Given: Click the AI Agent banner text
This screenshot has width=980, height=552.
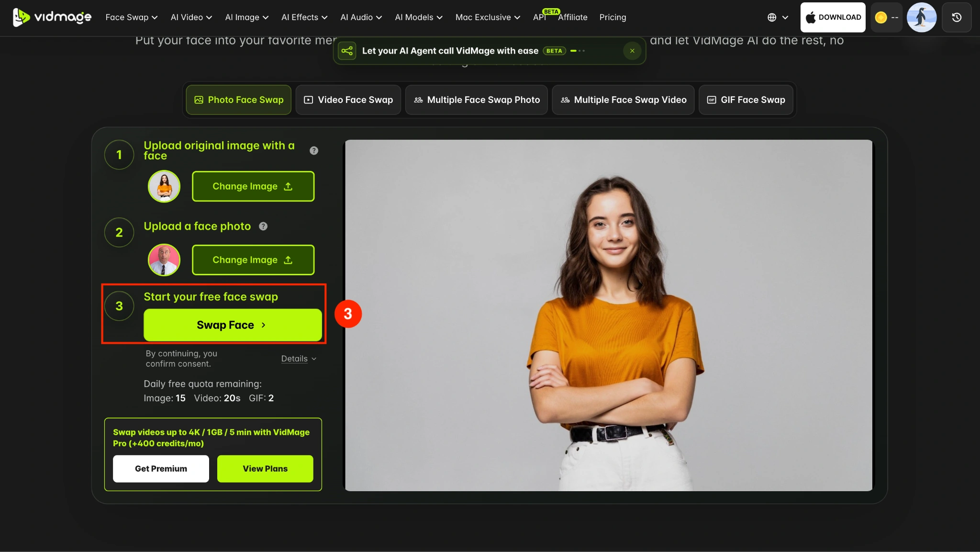Looking at the screenshot, I should click(x=450, y=51).
